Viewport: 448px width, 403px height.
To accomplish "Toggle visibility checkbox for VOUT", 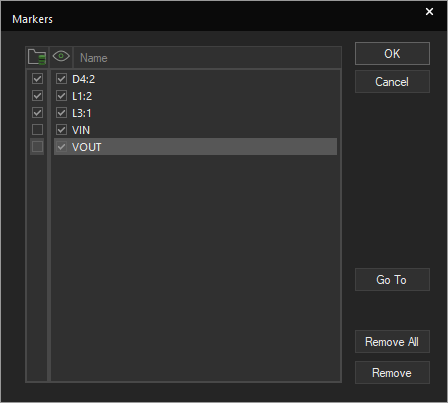I will click(61, 147).
